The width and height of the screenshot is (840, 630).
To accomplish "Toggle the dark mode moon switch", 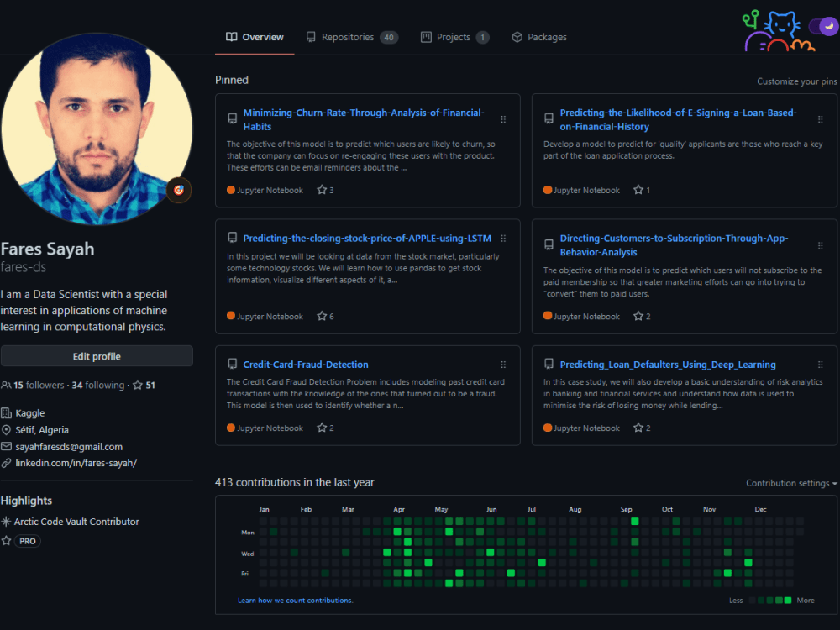I will 823,26.
